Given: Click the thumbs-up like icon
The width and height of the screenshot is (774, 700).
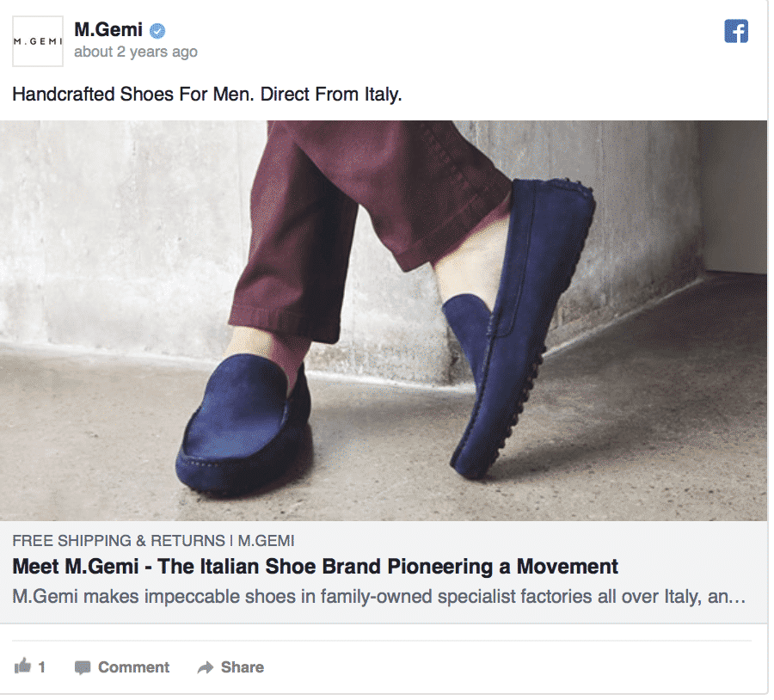Looking at the screenshot, I should click(x=22, y=666).
